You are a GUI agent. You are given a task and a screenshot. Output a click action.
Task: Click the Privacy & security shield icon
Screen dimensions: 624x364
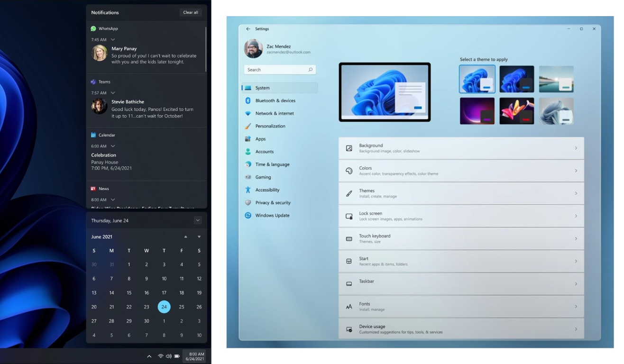point(248,202)
